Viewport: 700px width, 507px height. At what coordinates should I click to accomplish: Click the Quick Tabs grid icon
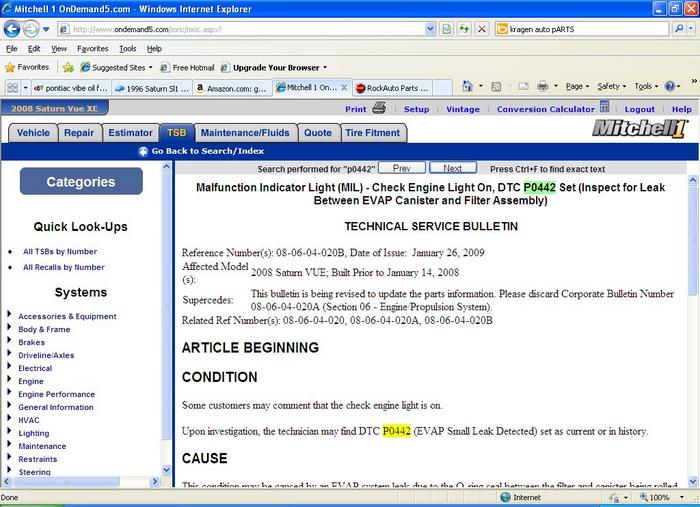(x=13, y=88)
